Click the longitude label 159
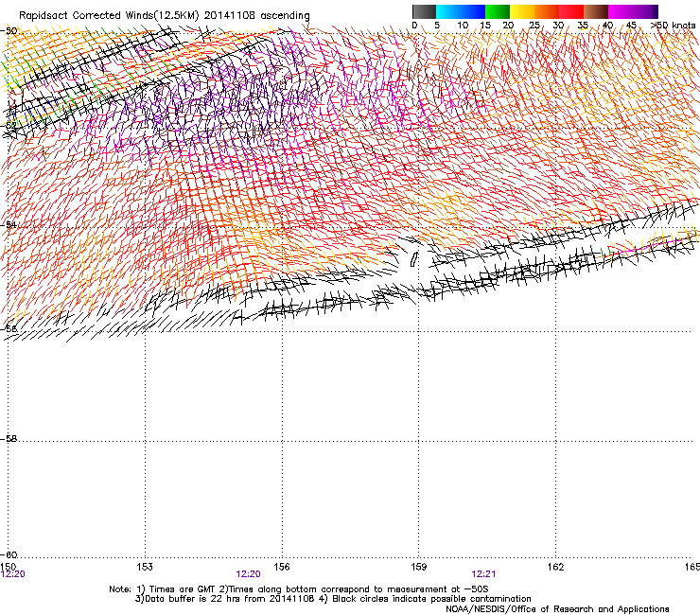The image size is (700, 615). pos(419,567)
